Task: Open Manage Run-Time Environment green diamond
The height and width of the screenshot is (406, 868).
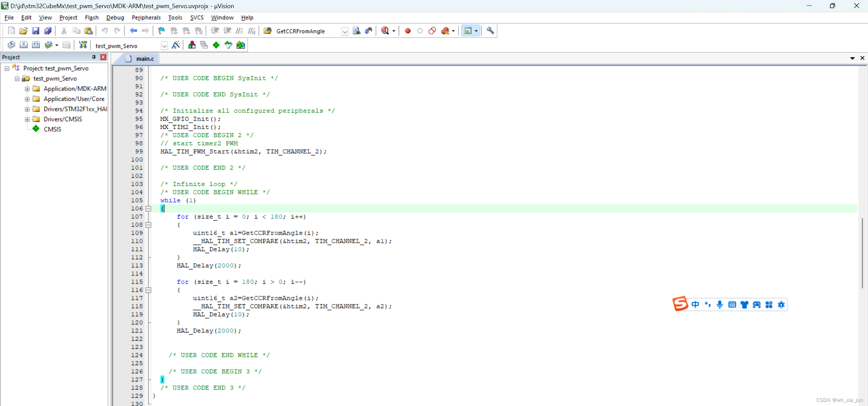Action: 216,45
